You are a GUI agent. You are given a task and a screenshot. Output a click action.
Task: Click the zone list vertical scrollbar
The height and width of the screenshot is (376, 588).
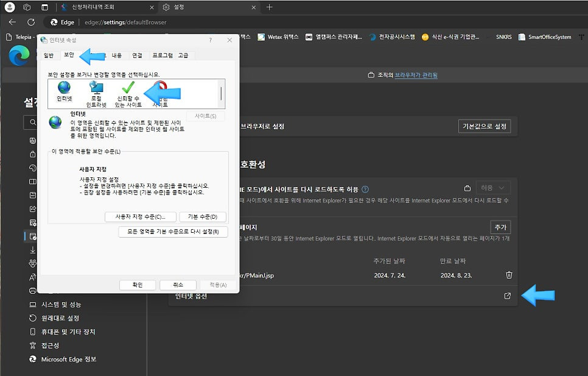(x=221, y=93)
